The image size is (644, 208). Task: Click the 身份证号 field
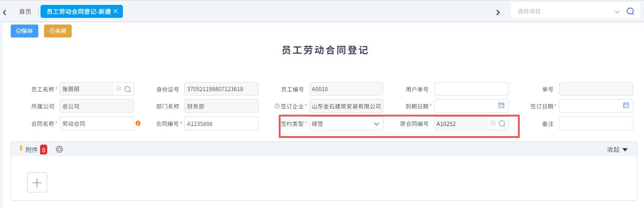point(221,89)
